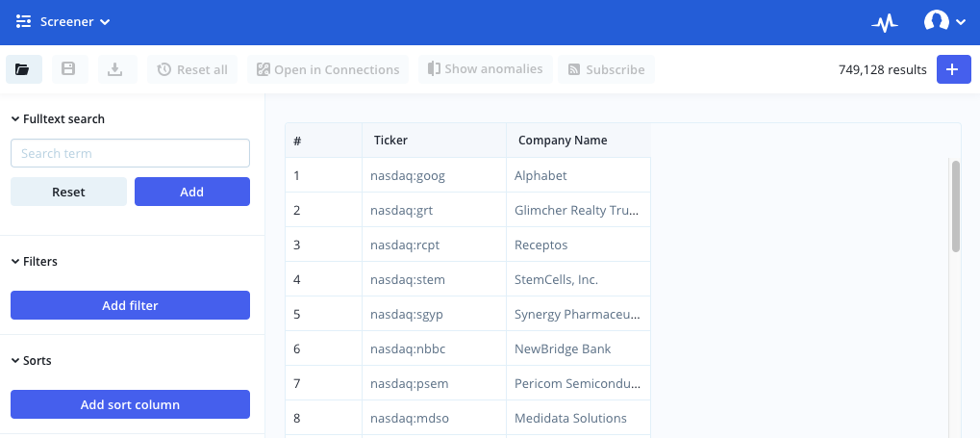Click the Add sort column button
Screen dimensions: 980x438
click(130, 405)
